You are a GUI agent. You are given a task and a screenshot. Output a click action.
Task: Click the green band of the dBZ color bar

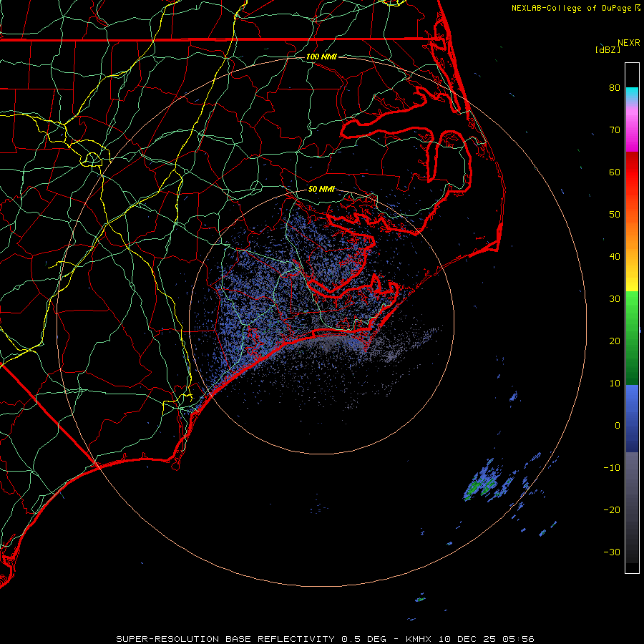pyautogui.click(x=632, y=338)
